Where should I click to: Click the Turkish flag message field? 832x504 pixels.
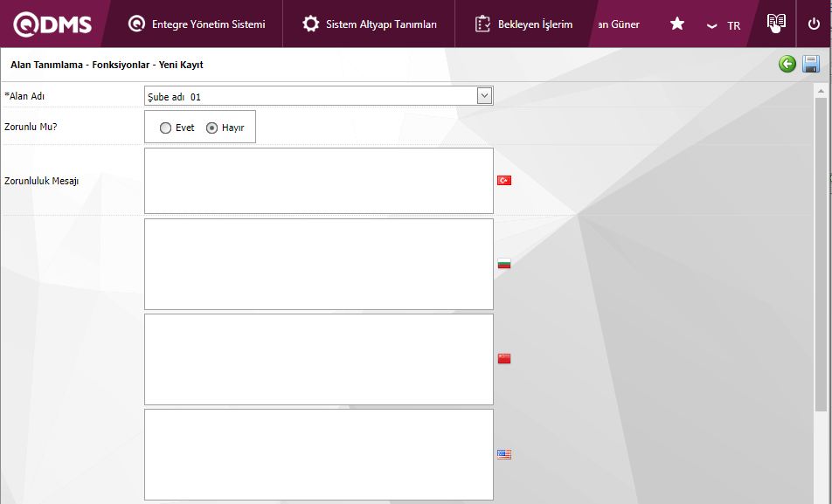tap(319, 181)
